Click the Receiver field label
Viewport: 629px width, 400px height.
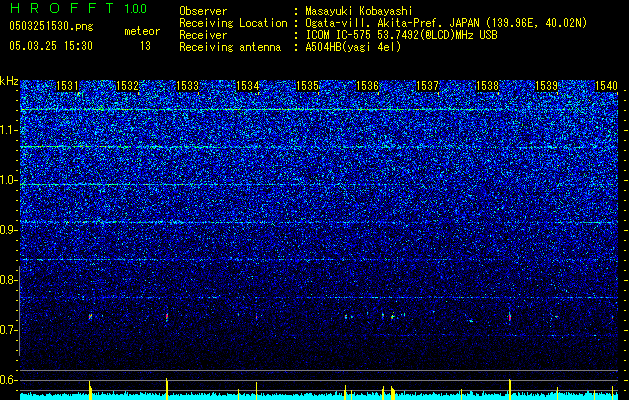(x=203, y=35)
